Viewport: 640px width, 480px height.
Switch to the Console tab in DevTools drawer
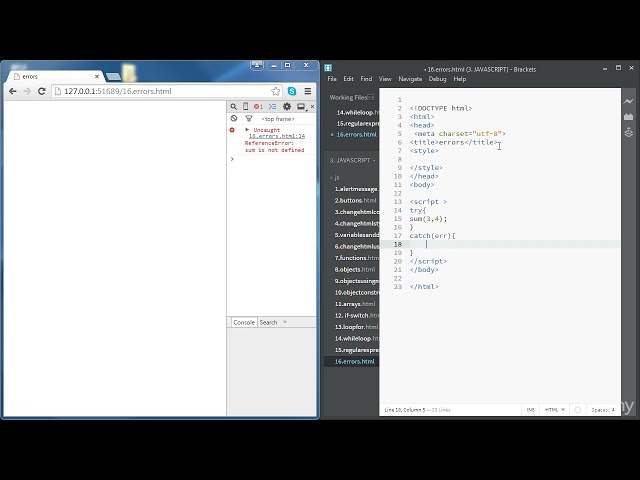point(244,322)
